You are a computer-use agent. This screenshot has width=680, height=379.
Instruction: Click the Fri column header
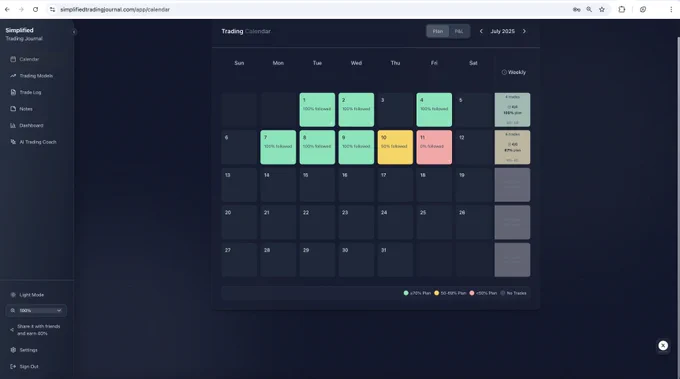[434, 63]
